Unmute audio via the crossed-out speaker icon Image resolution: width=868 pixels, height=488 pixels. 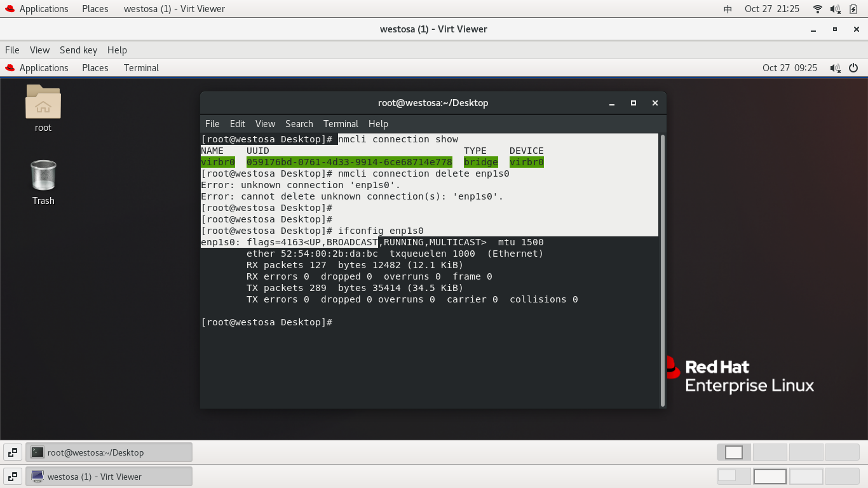[835, 8]
